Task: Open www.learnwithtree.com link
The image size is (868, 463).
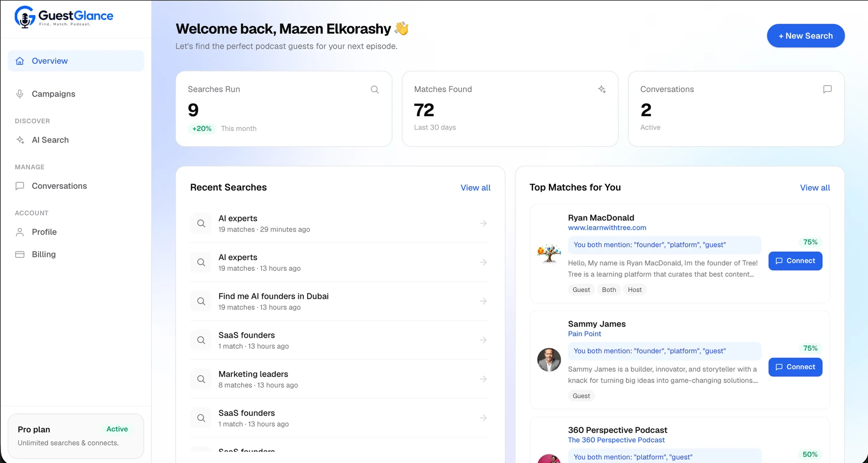Action: 607,228
